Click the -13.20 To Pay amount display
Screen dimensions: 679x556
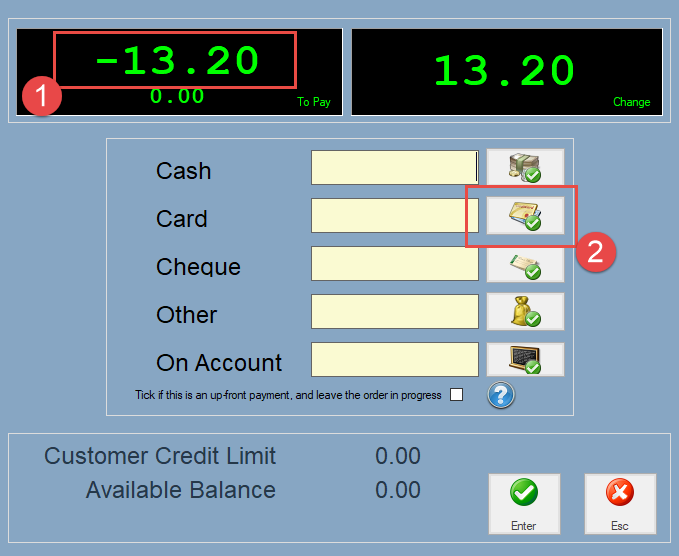coord(177,62)
